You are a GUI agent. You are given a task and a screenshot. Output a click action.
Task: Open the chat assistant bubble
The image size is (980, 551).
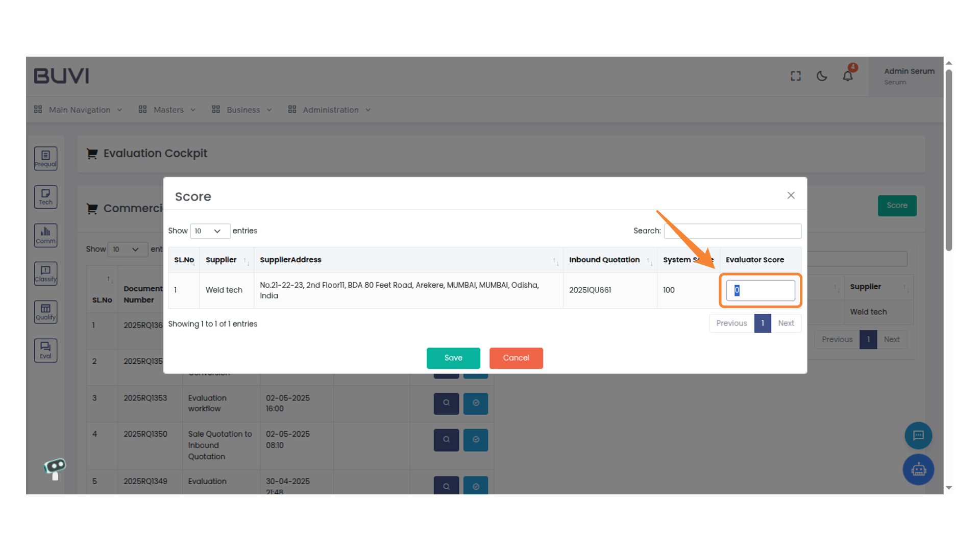coord(918,435)
